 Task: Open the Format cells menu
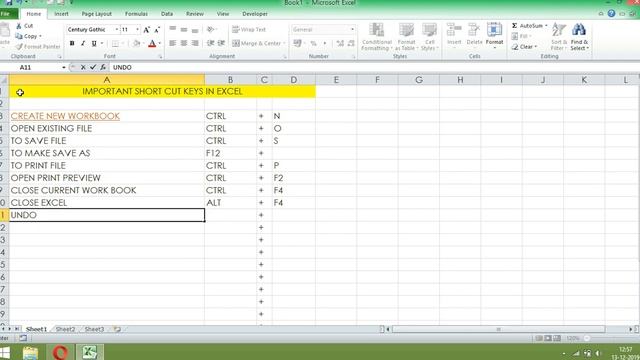pyautogui.click(x=494, y=35)
